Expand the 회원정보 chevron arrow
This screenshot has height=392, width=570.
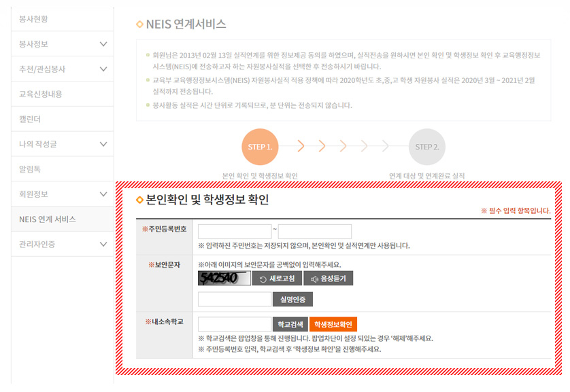(x=103, y=194)
